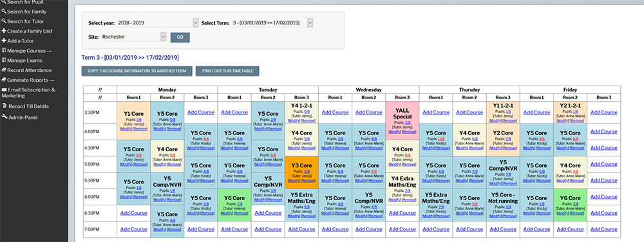Click Print Out This Timetable button
Image resolution: width=644 pixels, height=242 pixels.
click(227, 71)
